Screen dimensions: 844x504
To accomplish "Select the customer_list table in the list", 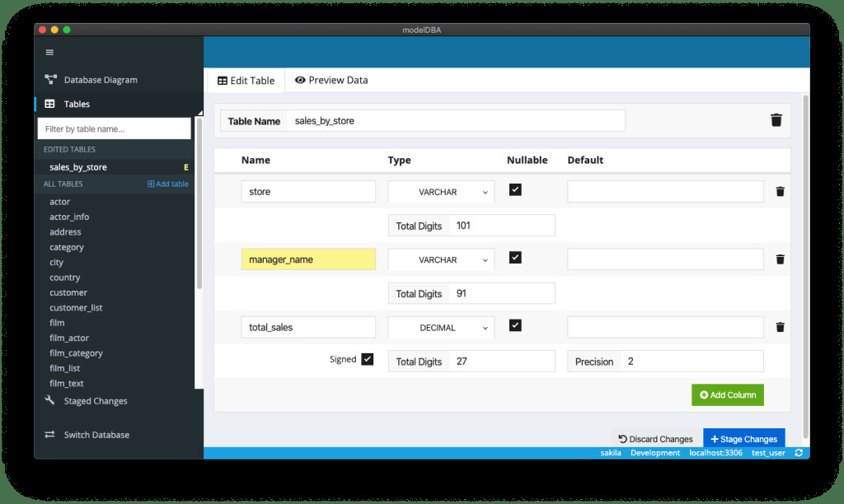I will (x=76, y=308).
